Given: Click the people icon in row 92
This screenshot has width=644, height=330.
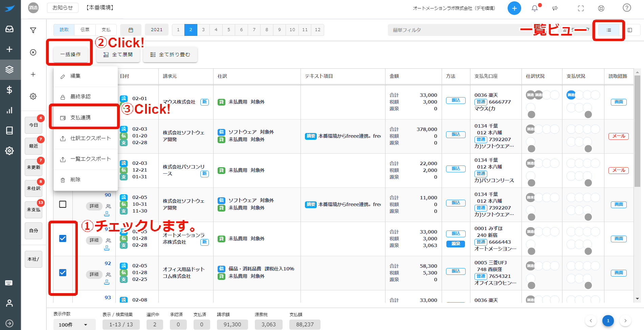Looking at the screenshot, I should tap(108, 275).
